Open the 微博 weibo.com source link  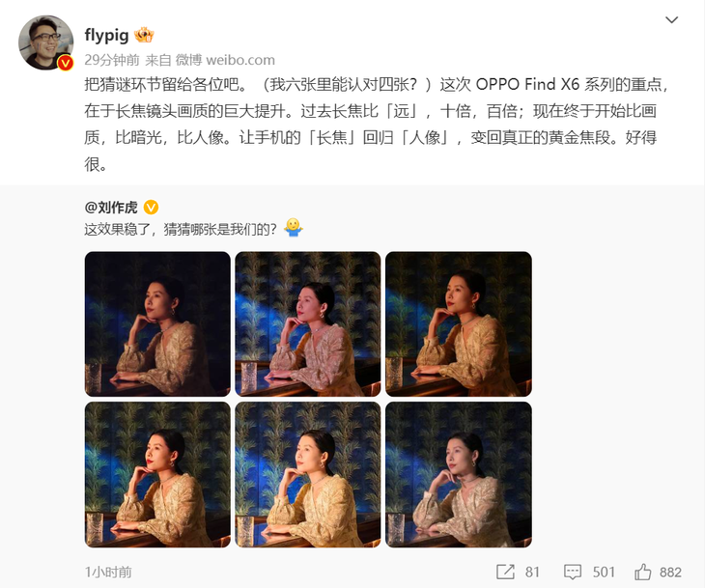coord(225,60)
